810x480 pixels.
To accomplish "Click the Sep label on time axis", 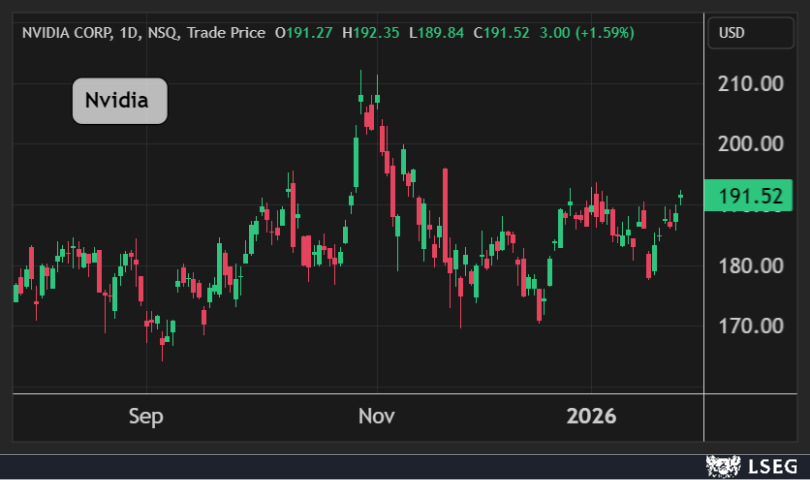I will point(146,416).
